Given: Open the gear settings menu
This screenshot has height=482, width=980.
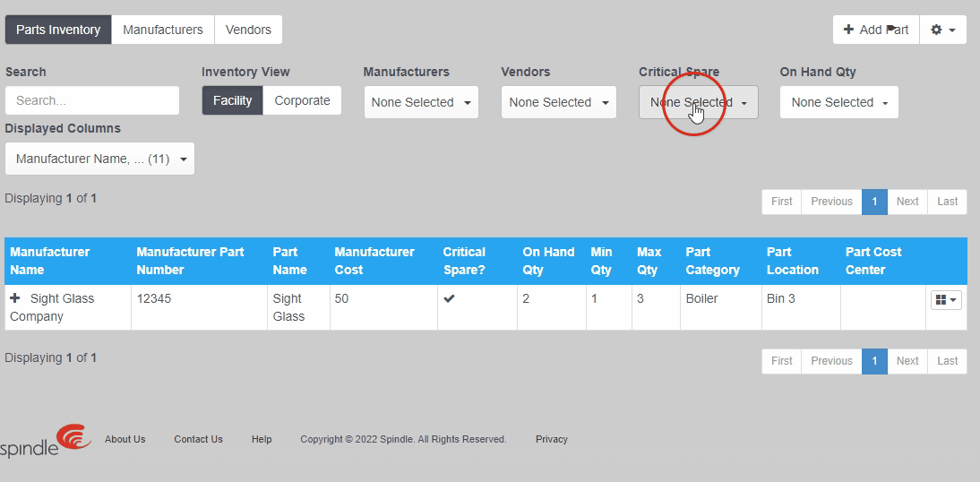Looking at the screenshot, I should pos(942,30).
